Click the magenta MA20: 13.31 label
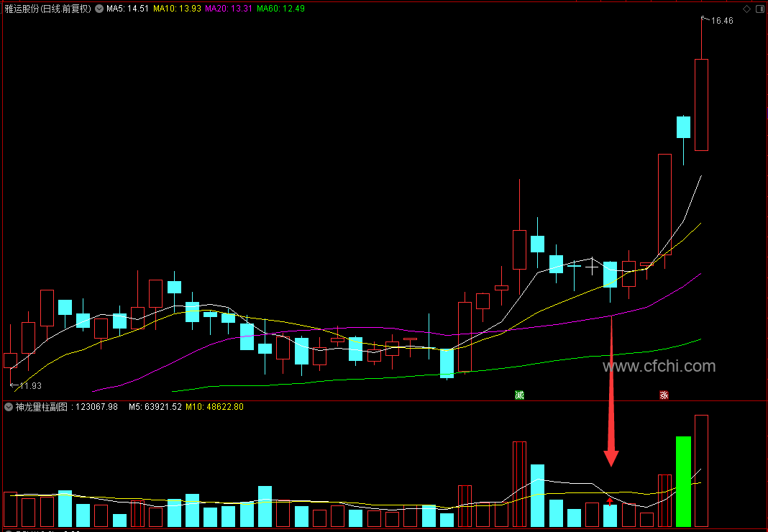Image resolution: width=768 pixels, height=532 pixels. coord(229,9)
